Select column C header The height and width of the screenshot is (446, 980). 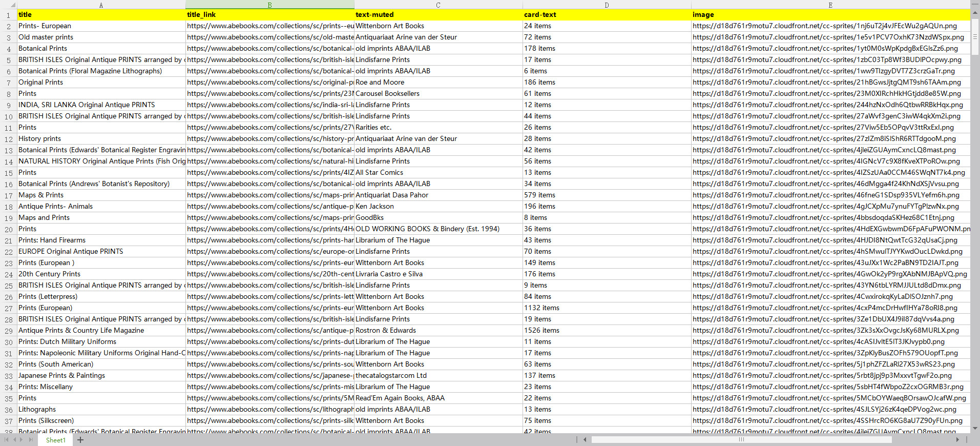tap(438, 5)
